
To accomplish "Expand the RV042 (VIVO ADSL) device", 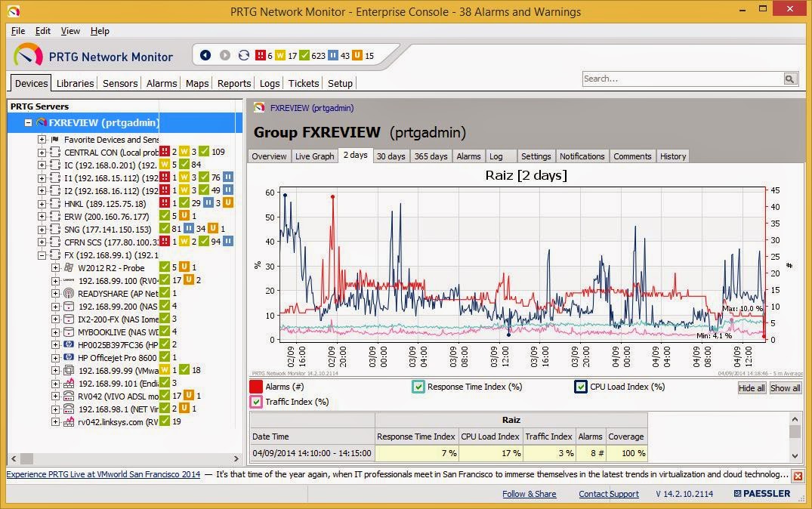I will pos(55,396).
